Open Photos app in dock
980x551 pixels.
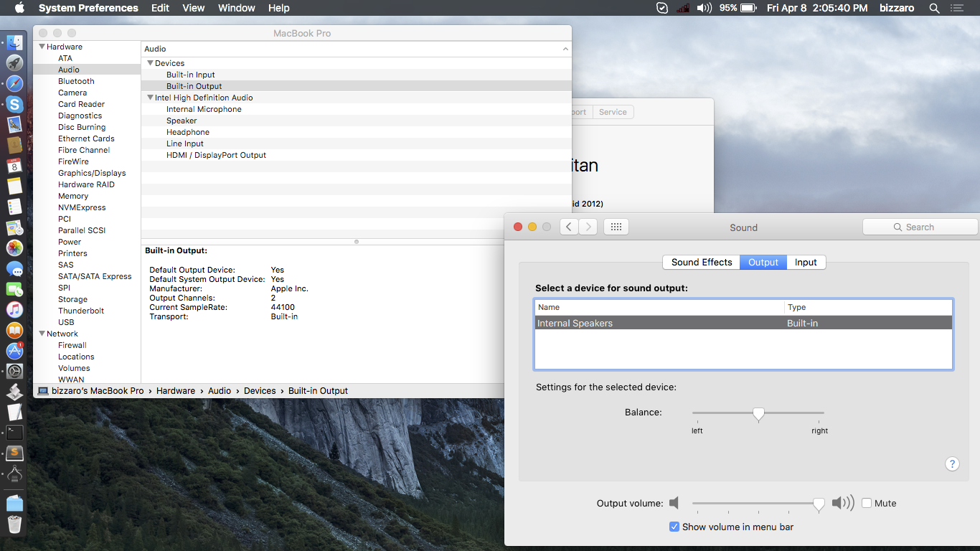(x=14, y=248)
